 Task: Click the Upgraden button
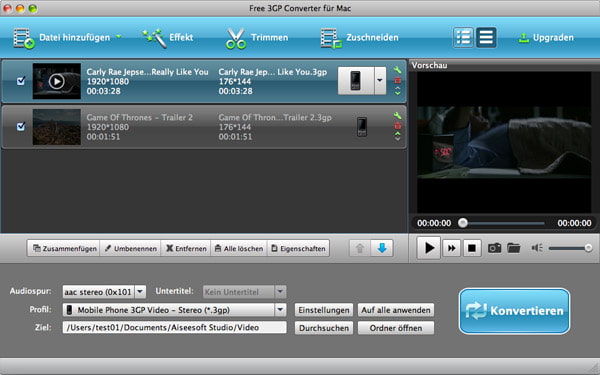tap(546, 38)
